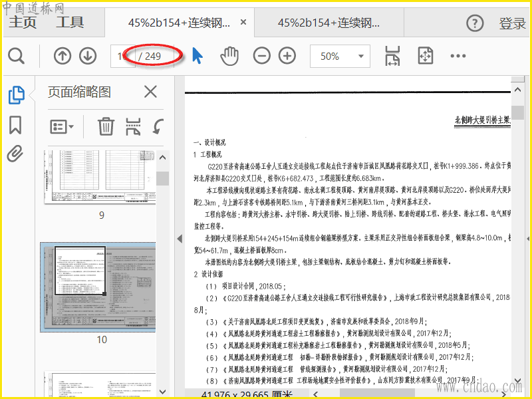Screen dimensions: 532x399
Task: Go to previous page with up arrow
Action: click(63, 56)
